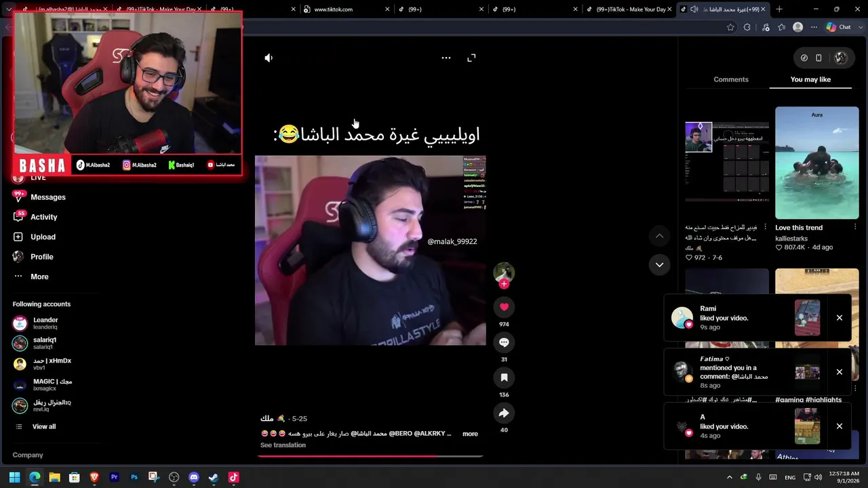This screenshot has height=488, width=868.
Task: Mute the active browser tab audio
Action: coord(694,9)
